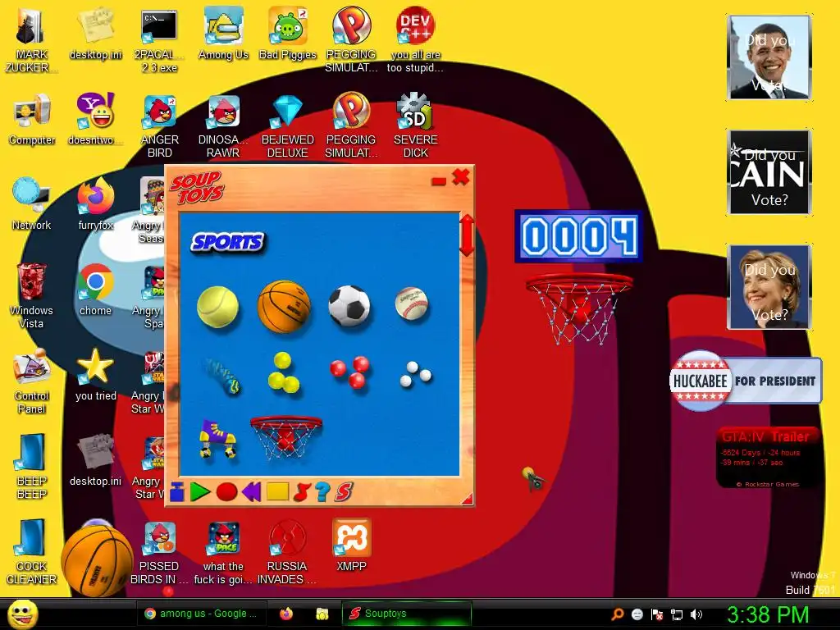Click the Sports category heading
Viewport: 840px width, 630px height.
[228, 242]
